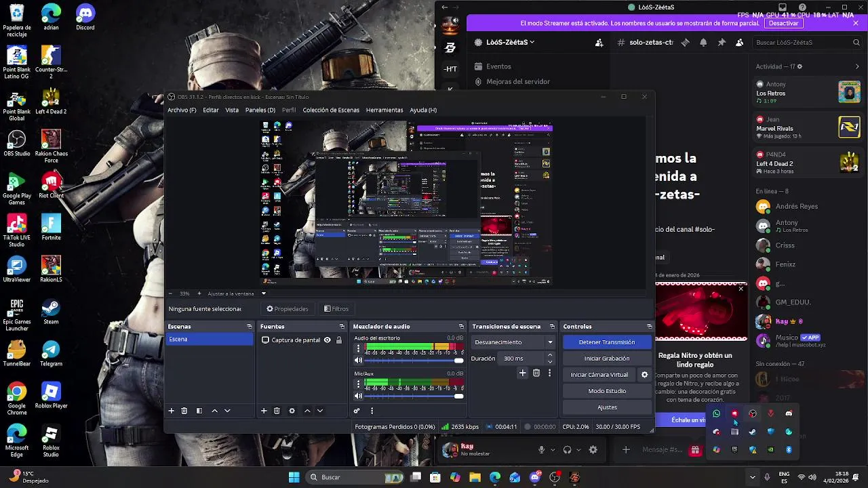Move source down in Fuentes toolbar
868x488 pixels.
319,411
